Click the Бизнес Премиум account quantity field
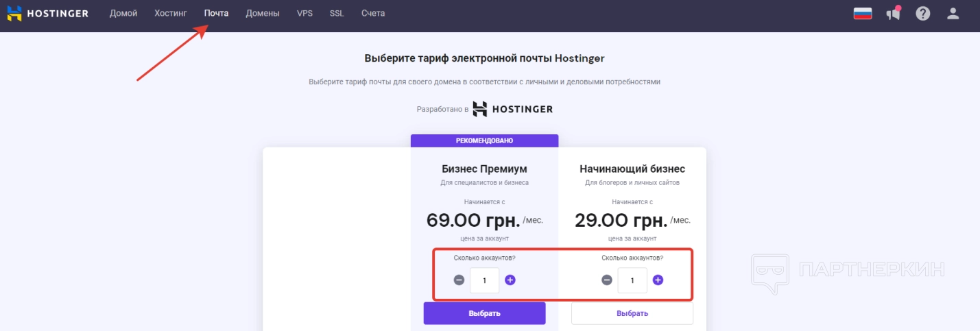 [484, 280]
